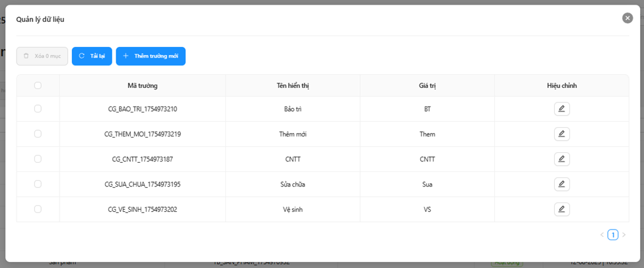Check the CG_BAO_TRI_1754973210 row checkbox
Viewport: 644px width, 268px height.
(38, 109)
